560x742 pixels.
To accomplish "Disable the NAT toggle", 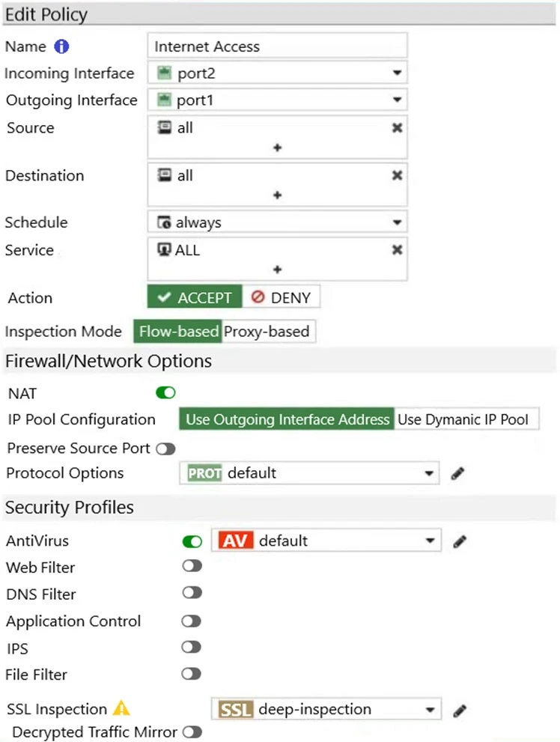I will click(x=165, y=392).
